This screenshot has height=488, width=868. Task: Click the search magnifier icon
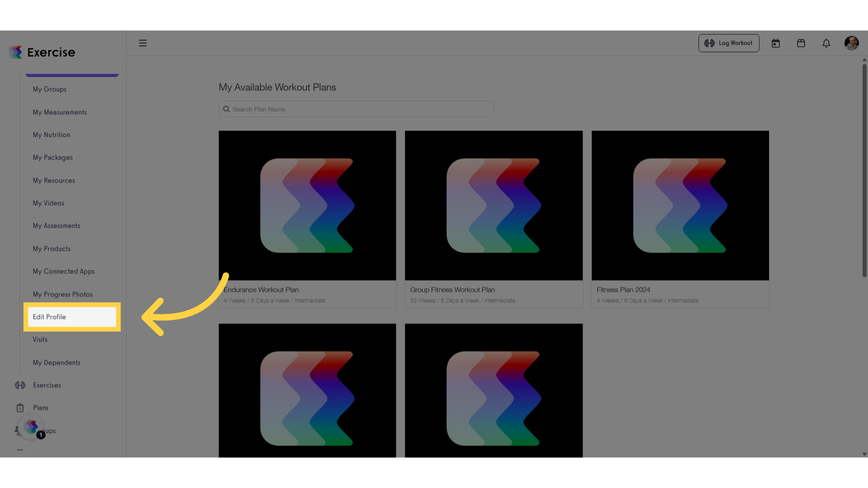[226, 109]
